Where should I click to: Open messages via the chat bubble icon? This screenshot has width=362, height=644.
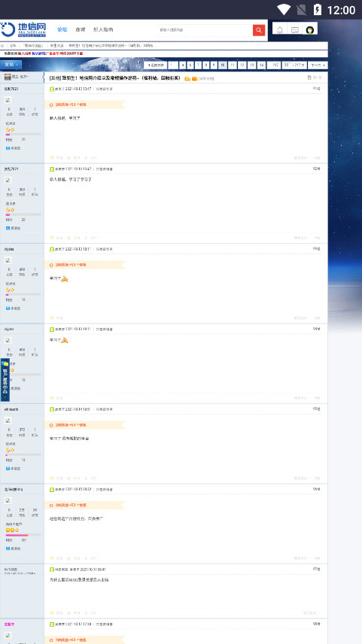click(x=295, y=30)
